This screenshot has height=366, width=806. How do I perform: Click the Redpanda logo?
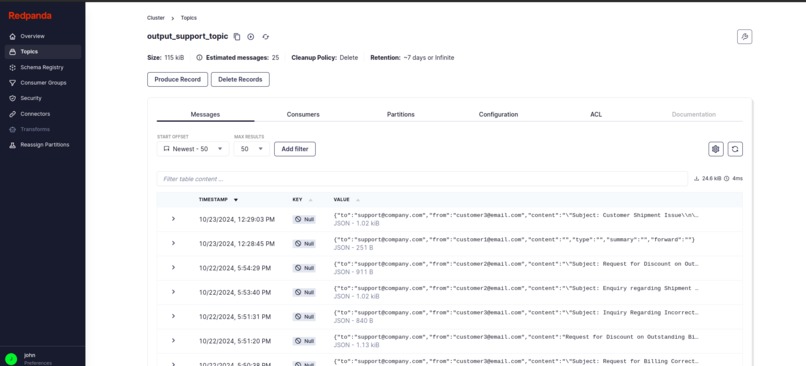click(x=30, y=16)
